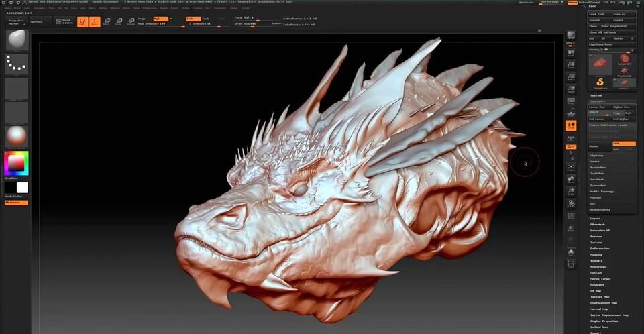Open the material sphere selector
This screenshot has width=644, height=334.
[x=17, y=136]
